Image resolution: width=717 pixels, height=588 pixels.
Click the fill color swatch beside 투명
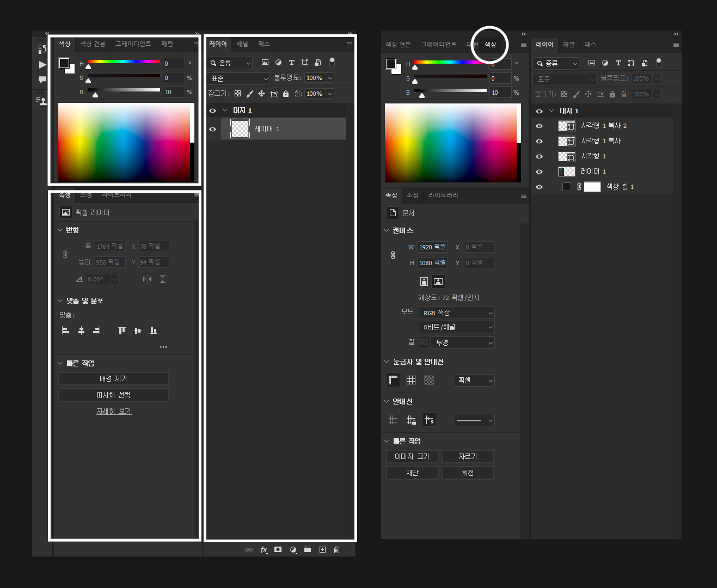pyautogui.click(x=424, y=342)
